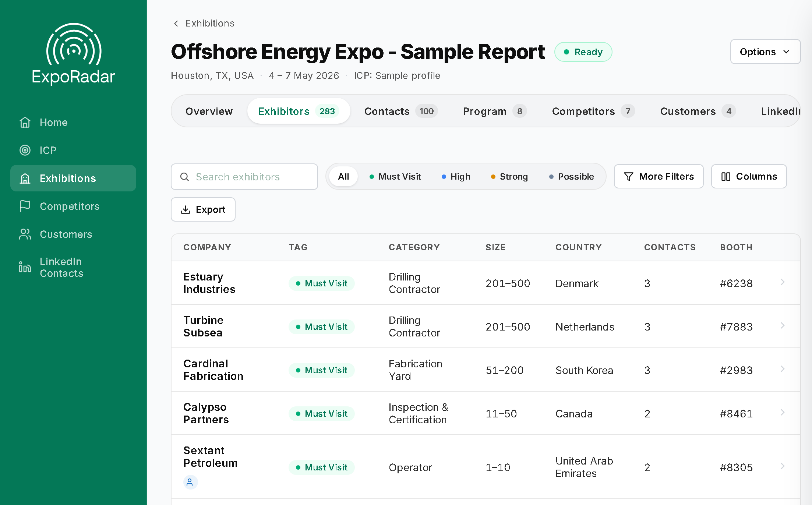
Task: Click the Sextant Petroleum company name
Action: point(211,457)
